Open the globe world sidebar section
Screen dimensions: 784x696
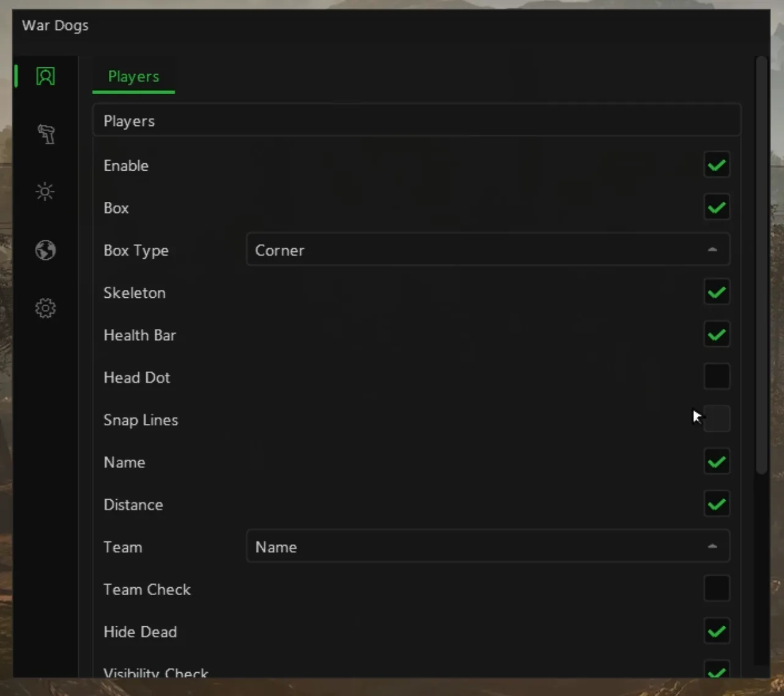(45, 250)
